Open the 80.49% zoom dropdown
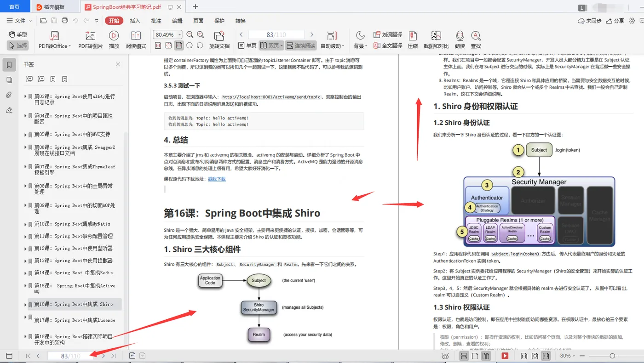The height and width of the screenshot is (363, 644). (179, 34)
